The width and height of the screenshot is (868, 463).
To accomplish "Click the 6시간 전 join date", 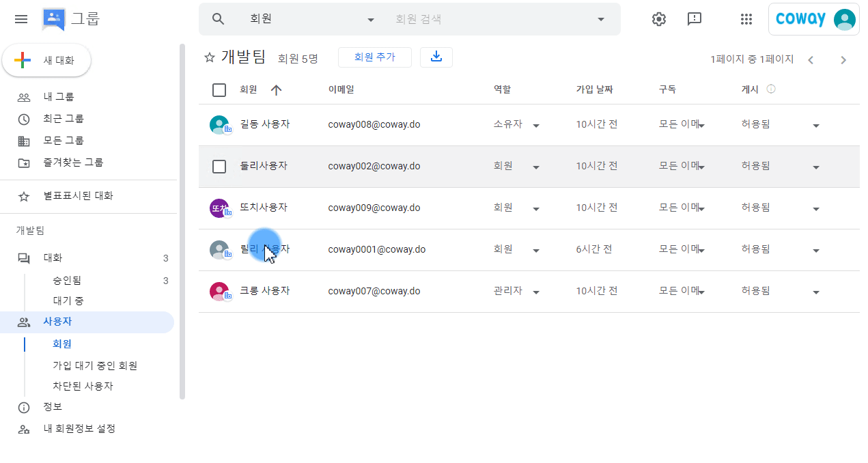I will [594, 250].
